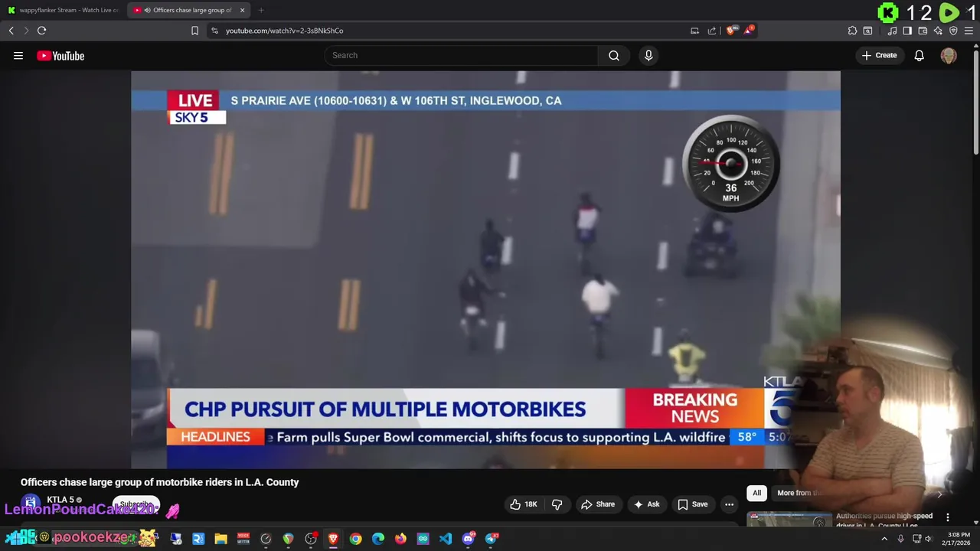The image size is (980, 551).
Task: Open Telegram from the taskbar
Action: point(492,539)
